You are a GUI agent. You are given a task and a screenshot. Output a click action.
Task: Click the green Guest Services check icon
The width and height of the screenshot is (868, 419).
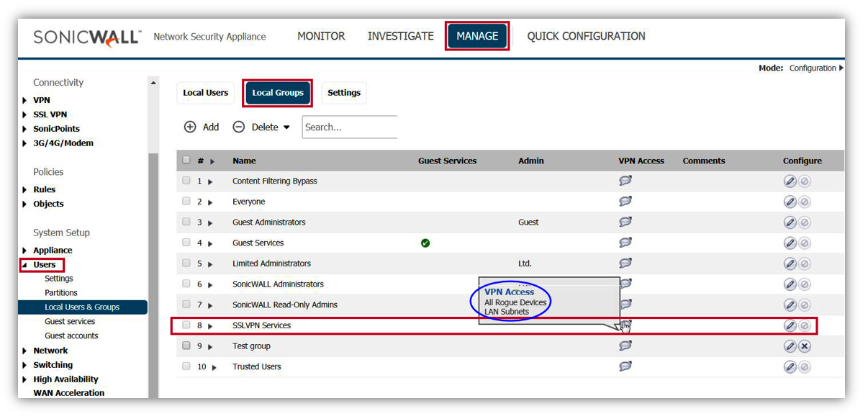click(x=425, y=243)
